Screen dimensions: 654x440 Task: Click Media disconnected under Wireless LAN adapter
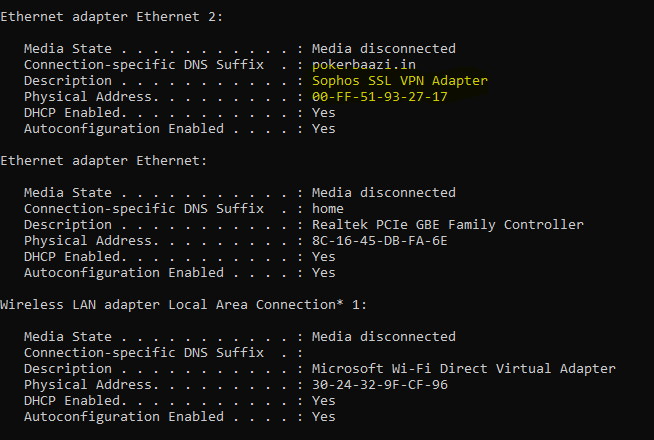coord(384,337)
